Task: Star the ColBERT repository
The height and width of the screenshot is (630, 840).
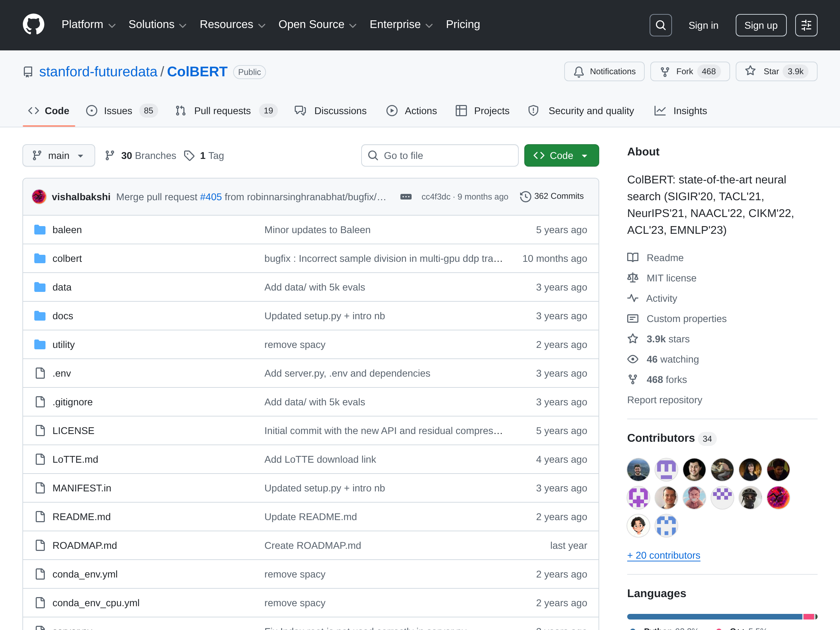Action: 776,71
